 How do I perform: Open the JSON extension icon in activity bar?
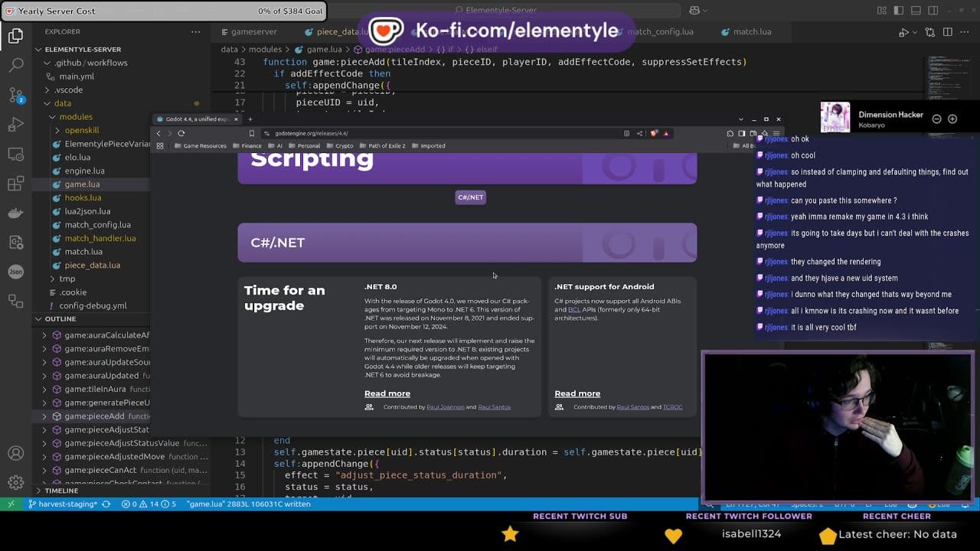click(x=16, y=272)
